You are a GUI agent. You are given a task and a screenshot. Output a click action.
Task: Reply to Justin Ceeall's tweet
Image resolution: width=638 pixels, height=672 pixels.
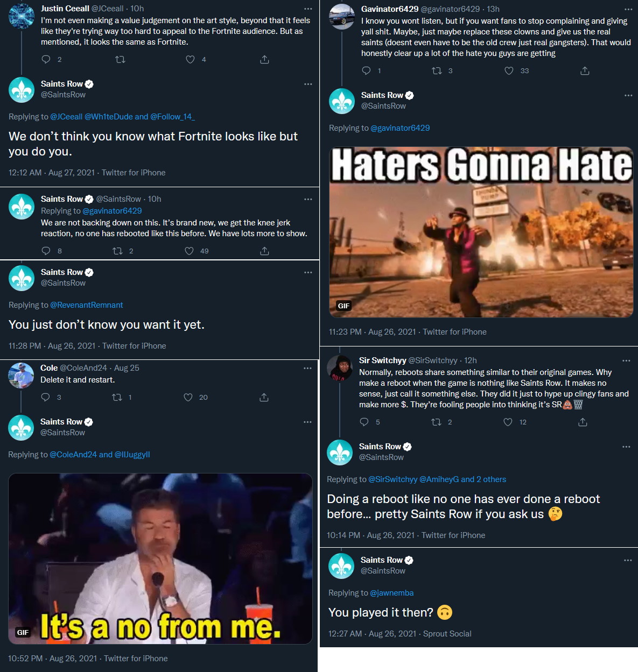pos(46,59)
